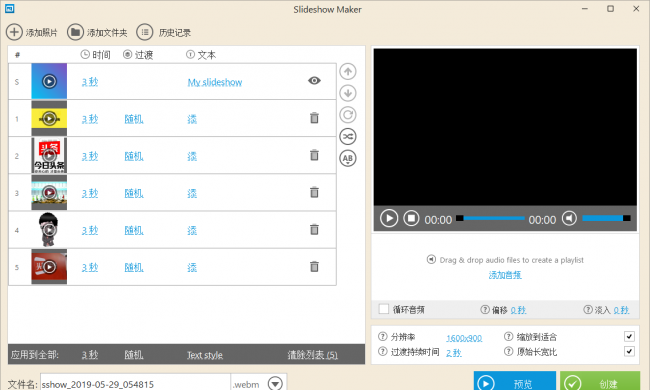Toggle title slide visibility eye icon
This screenshot has width=650, height=390.
(314, 81)
